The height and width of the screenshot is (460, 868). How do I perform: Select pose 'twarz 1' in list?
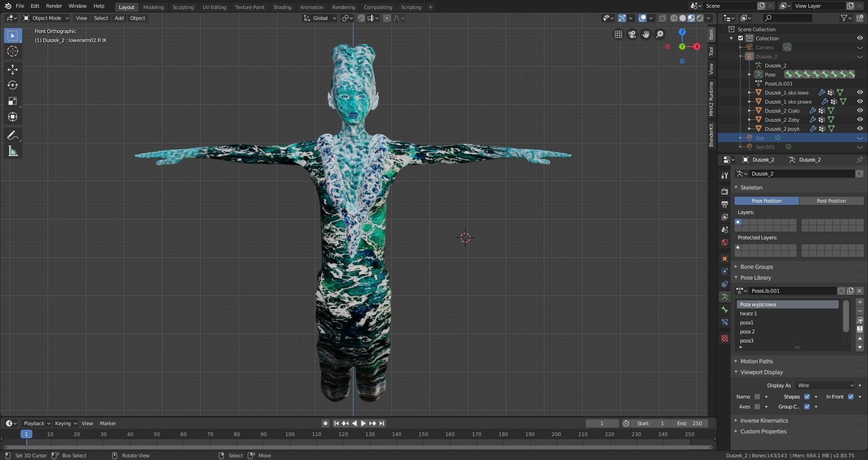coord(788,313)
